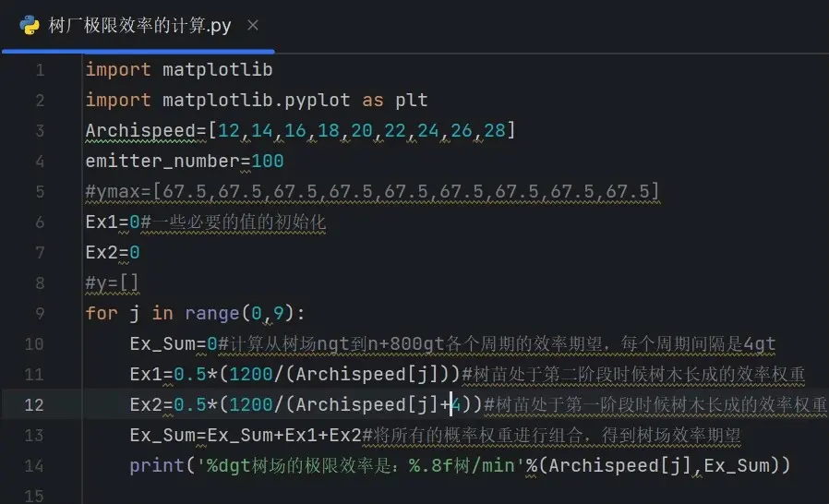Click line number 2 in the gutter
This screenshot has height=504, width=829.
[41, 101]
